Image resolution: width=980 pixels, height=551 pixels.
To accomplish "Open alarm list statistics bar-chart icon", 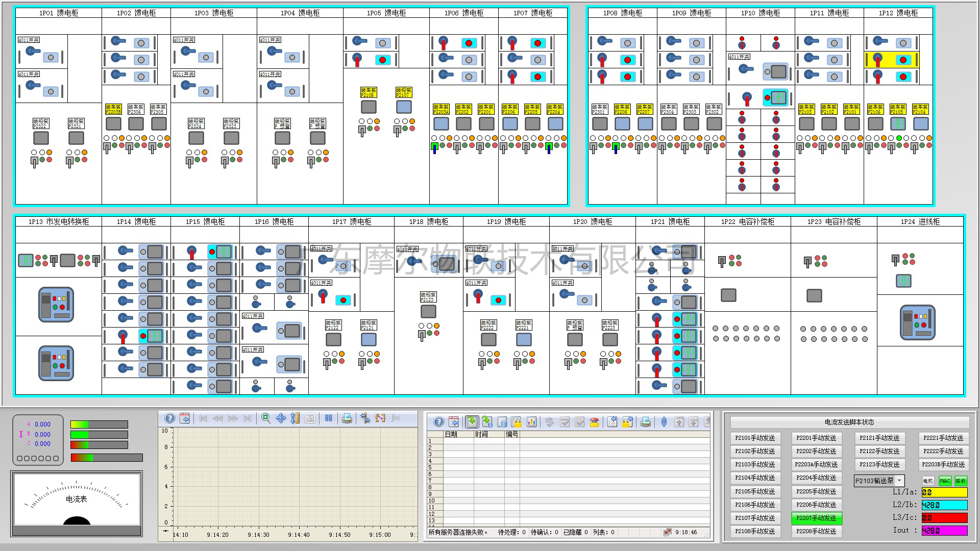I will [x=531, y=422].
